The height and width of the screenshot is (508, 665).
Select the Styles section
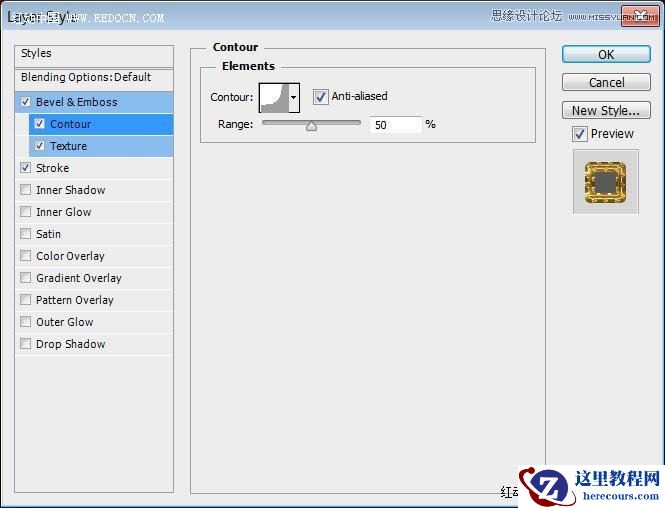[94, 55]
